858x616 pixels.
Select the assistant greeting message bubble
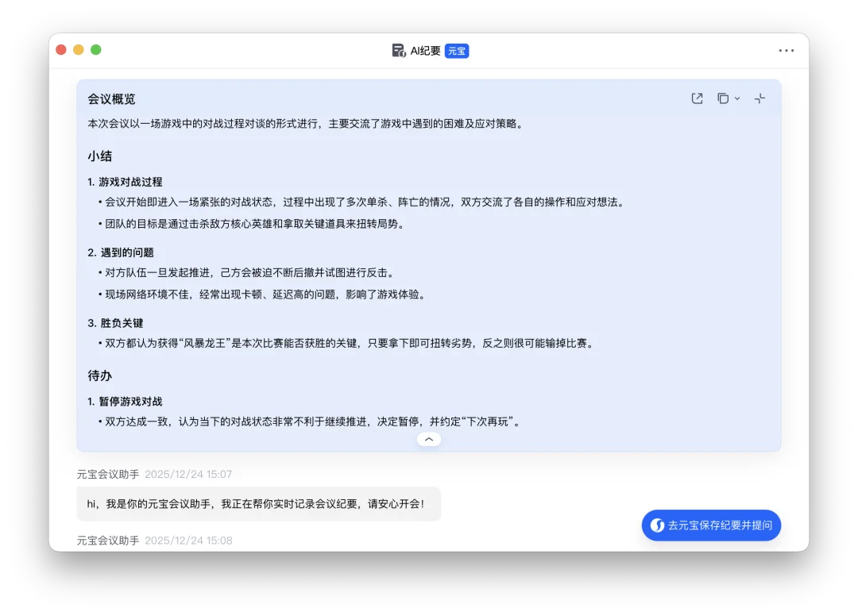click(x=259, y=503)
